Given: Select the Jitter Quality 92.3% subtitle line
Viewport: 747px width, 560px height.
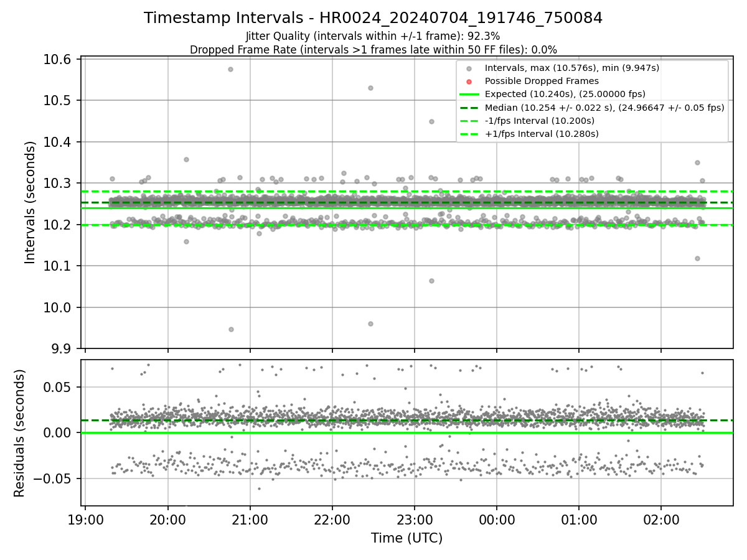Looking at the screenshot, I should coord(373,36).
